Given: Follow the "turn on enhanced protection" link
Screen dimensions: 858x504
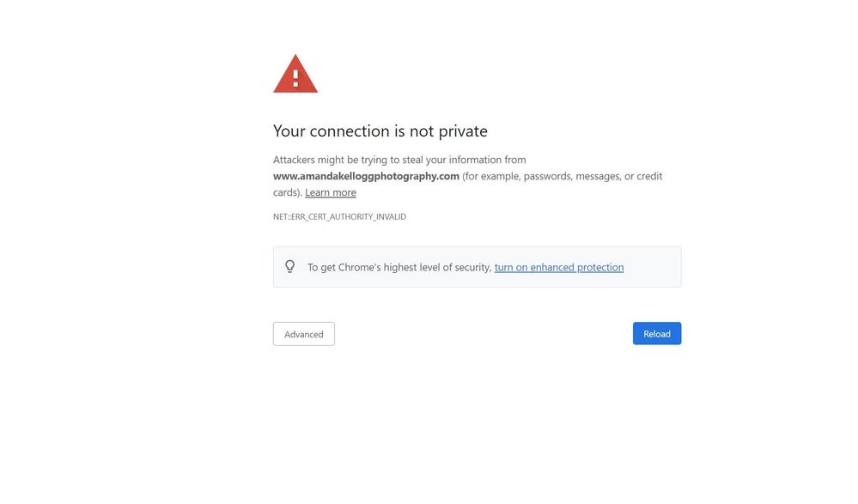Looking at the screenshot, I should click(x=558, y=268).
